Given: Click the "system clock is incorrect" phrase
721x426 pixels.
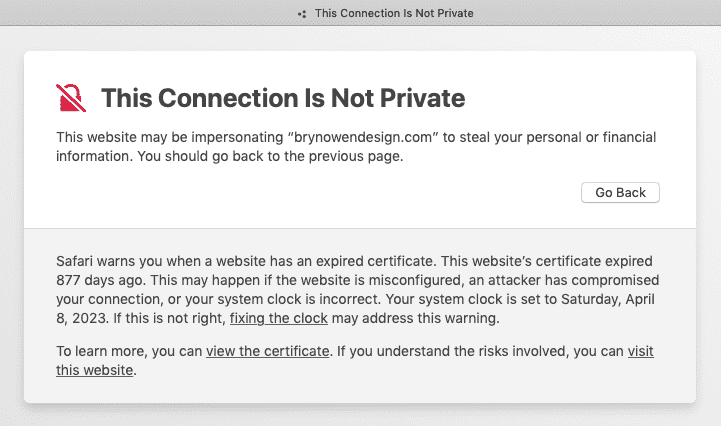Looking at the screenshot, I should [298, 299].
